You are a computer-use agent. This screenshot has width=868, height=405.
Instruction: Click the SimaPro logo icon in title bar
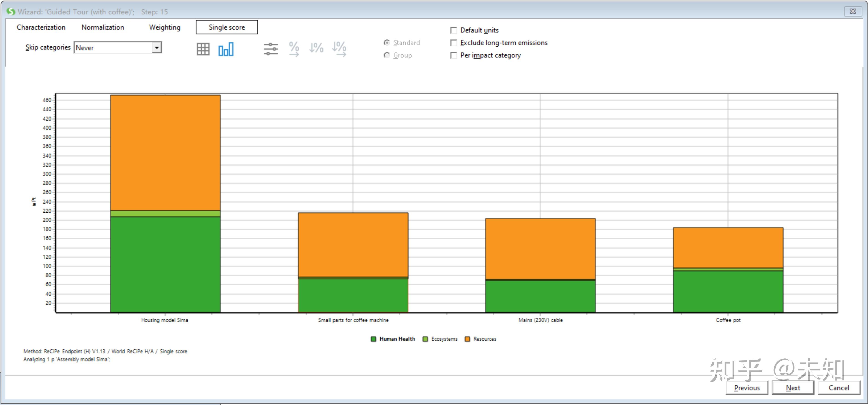pos(11,11)
